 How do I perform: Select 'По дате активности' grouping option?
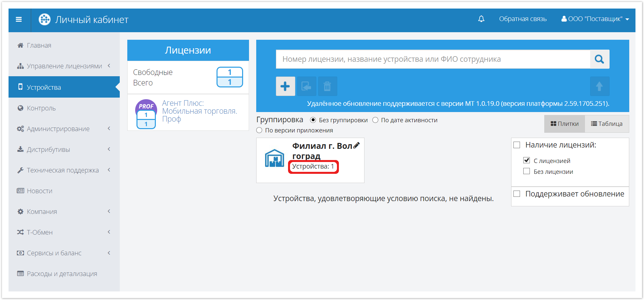(x=376, y=120)
